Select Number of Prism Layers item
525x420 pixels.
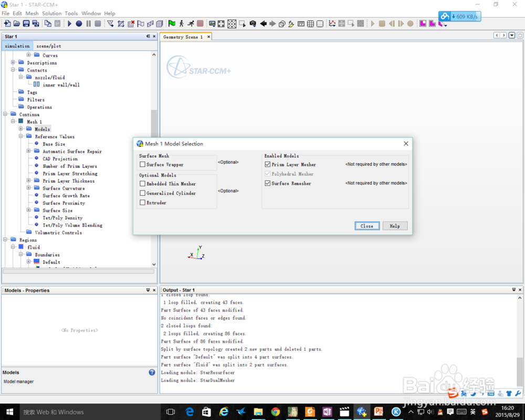pyautogui.click(x=70, y=166)
